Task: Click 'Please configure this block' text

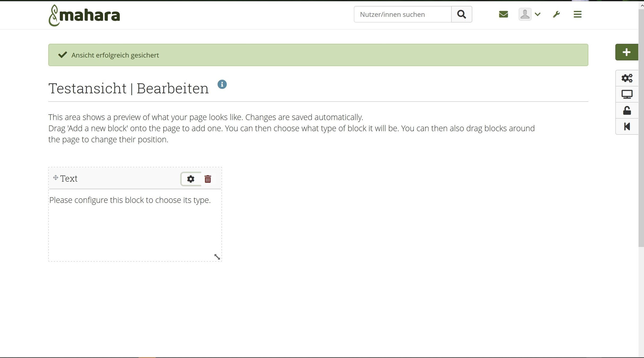Action: (x=130, y=200)
